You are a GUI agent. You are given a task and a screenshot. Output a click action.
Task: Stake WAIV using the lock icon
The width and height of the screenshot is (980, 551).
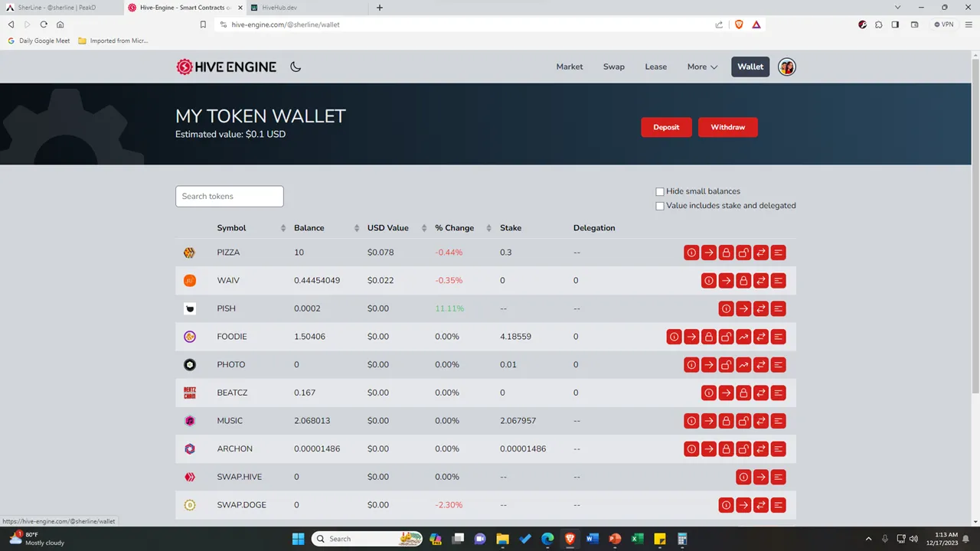click(743, 281)
